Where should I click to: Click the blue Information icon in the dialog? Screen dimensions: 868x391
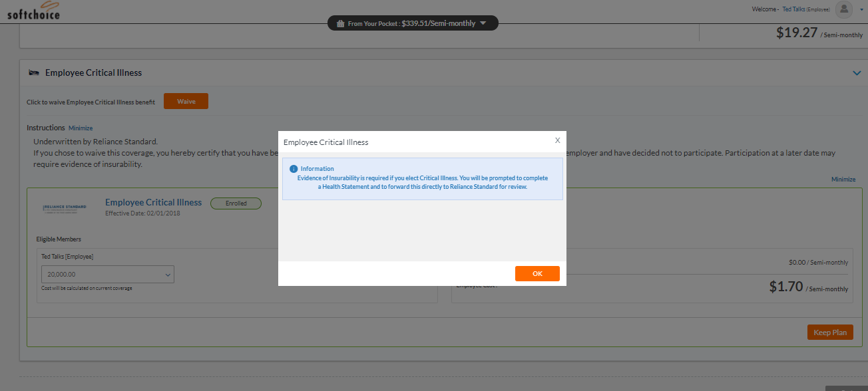(294, 169)
